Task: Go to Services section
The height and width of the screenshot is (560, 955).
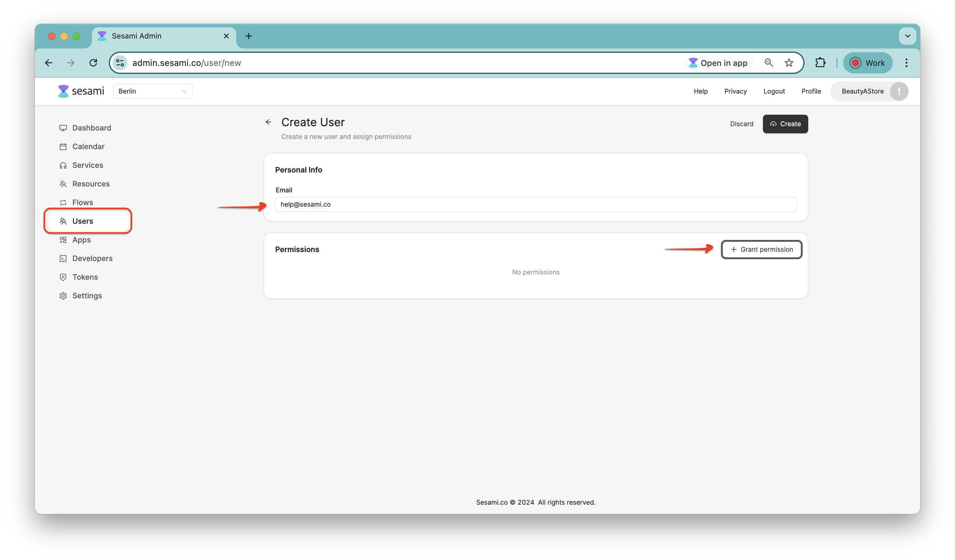Action: coord(81,165)
